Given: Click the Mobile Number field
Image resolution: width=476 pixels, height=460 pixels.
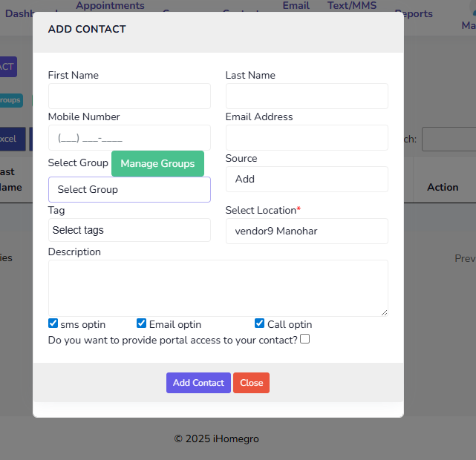Looking at the screenshot, I should pyautogui.click(x=129, y=137).
